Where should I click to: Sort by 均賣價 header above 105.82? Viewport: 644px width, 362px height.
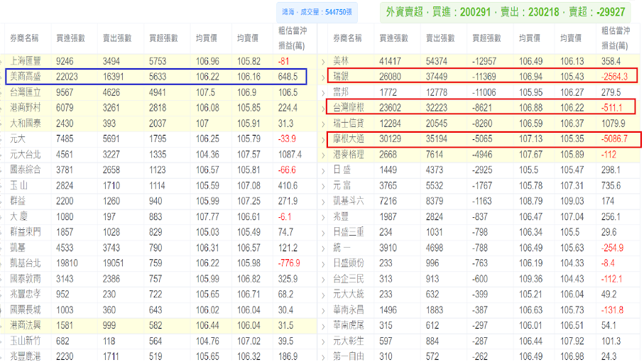tap(248, 38)
